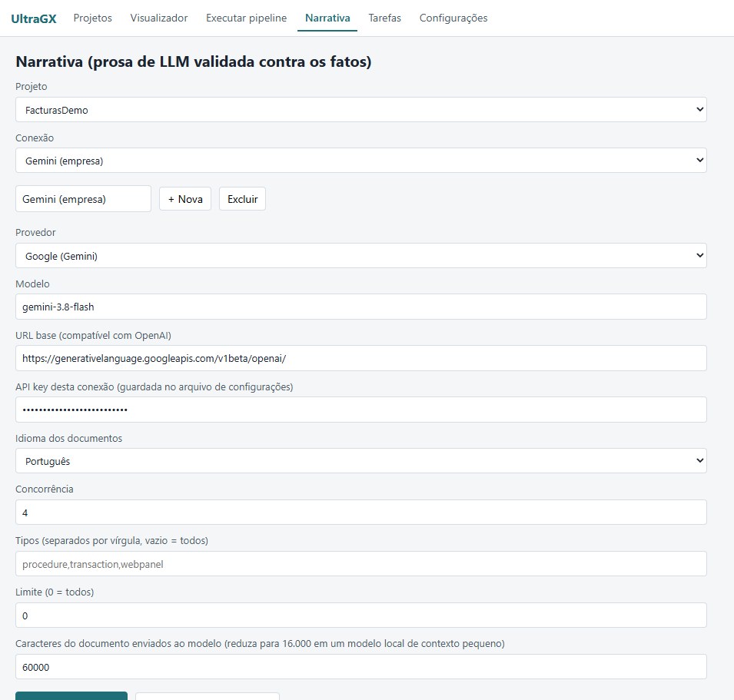This screenshot has height=700, width=734.
Task: Open the Visualizador tab
Action: 158,18
